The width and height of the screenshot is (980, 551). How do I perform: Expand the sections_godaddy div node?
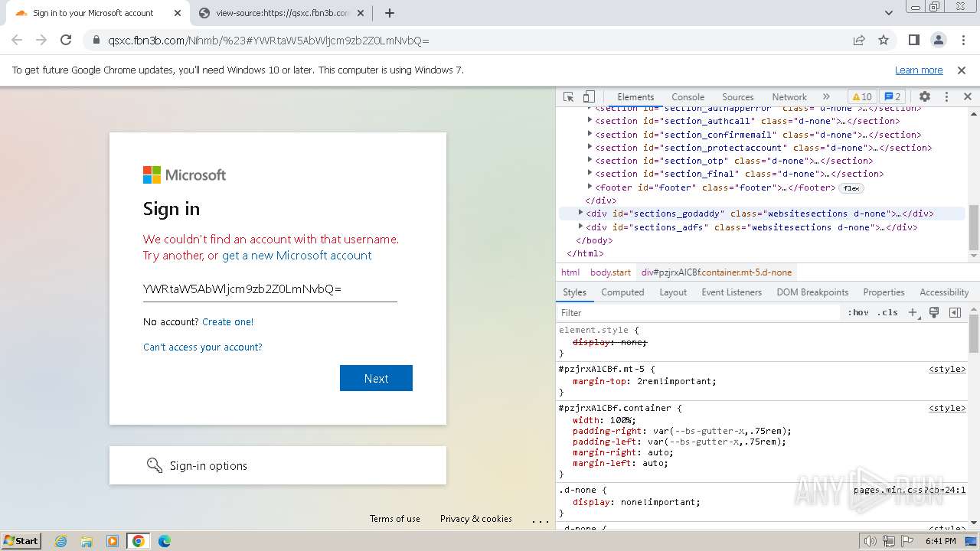[x=580, y=213]
